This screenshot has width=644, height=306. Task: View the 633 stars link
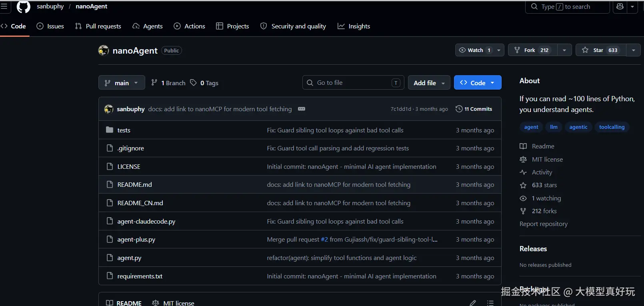(x=538, y=185)
